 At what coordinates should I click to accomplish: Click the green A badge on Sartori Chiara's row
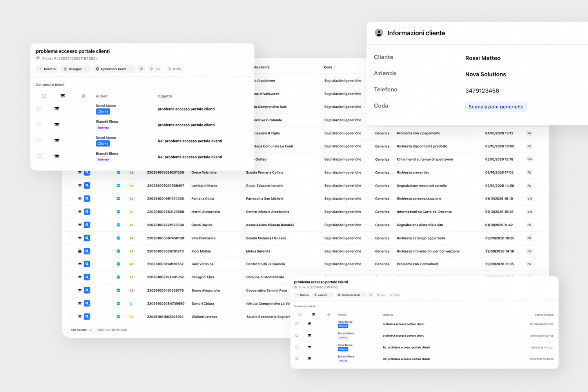[131, 303]
